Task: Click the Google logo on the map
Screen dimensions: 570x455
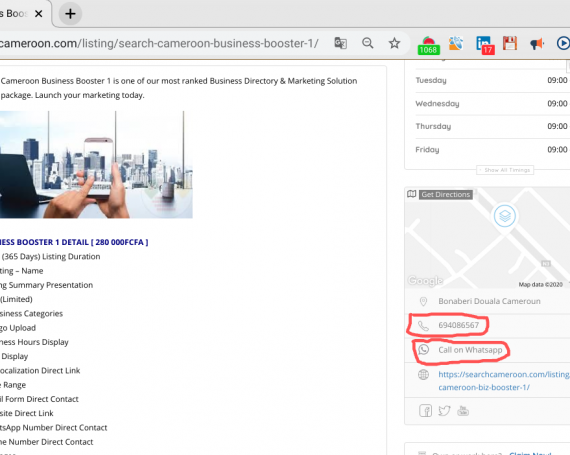Action: click(x=425, y=280)
